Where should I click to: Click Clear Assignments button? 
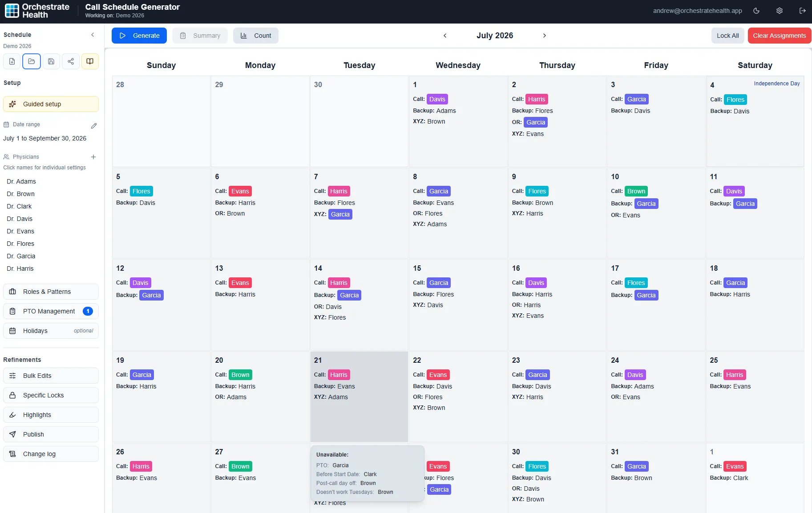click(x=780, y=36)
